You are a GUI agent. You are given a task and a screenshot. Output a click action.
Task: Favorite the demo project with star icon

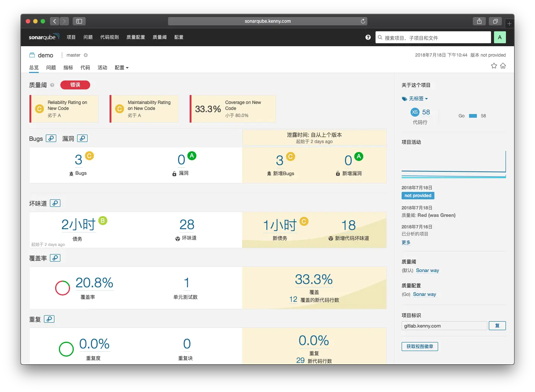[494, 66]
